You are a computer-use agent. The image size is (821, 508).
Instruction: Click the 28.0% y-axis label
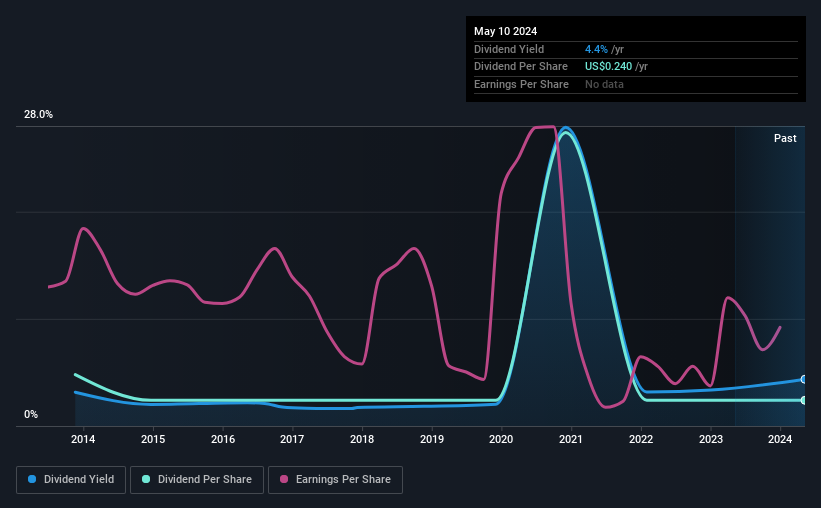(x=38, y=115)
